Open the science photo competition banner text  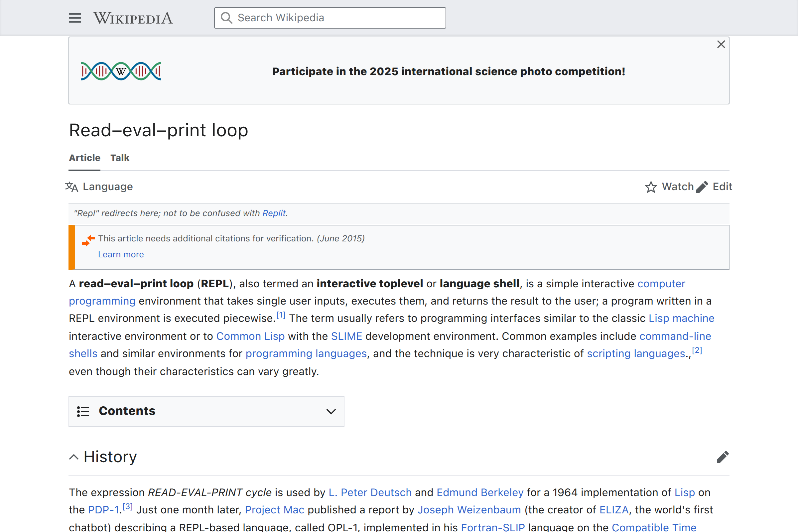pos(449,71)
